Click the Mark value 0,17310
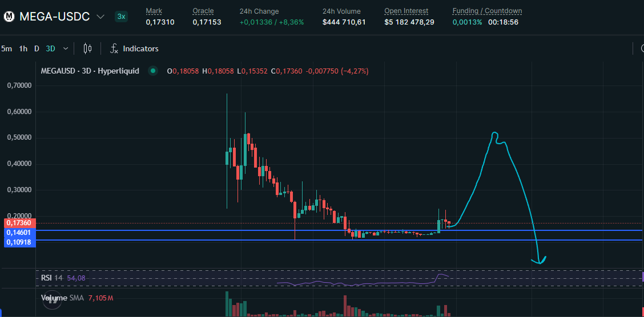The width and height of the screenshot is (644, 317). 160,22
